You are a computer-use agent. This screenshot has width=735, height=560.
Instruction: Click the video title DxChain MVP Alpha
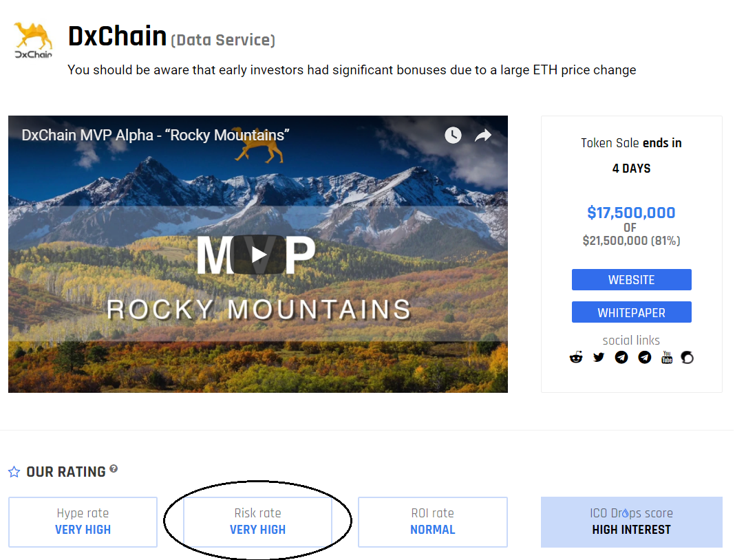tap(155, 135)
